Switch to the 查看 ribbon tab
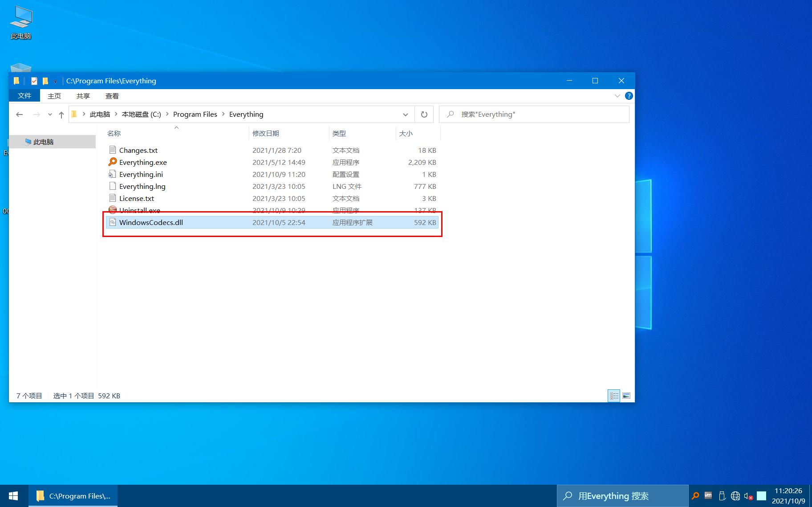Screen dimensions: 812x507 112,96
